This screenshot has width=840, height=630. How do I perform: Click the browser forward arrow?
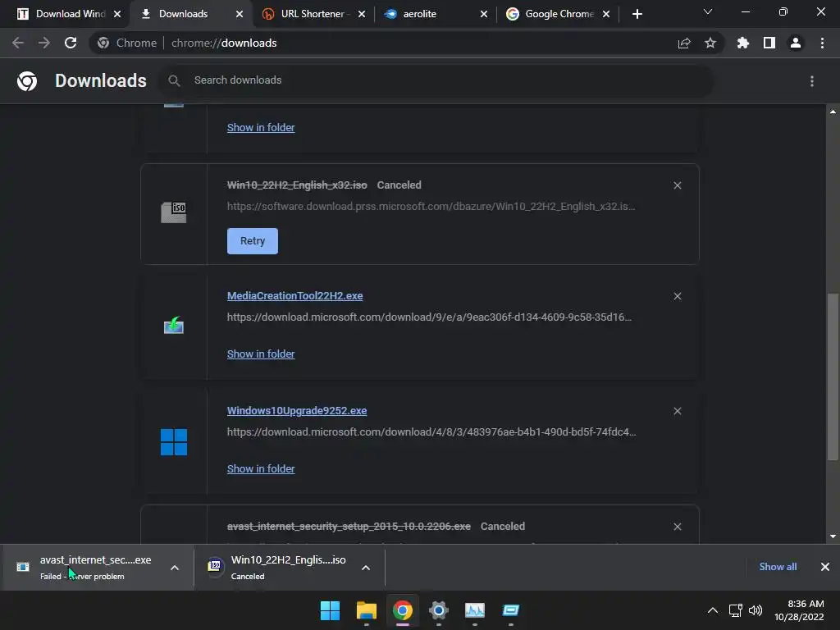tap(44, 43)
